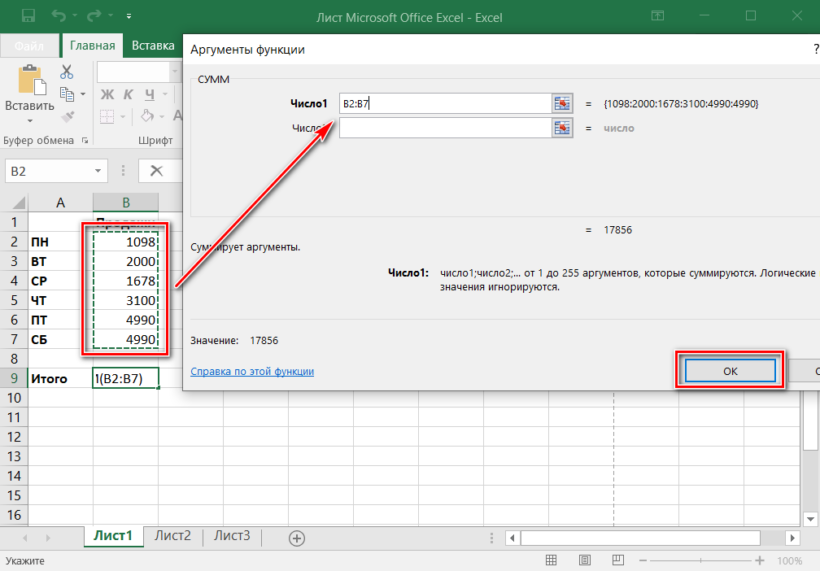Click the Cut scissors icon

point(67,72)
